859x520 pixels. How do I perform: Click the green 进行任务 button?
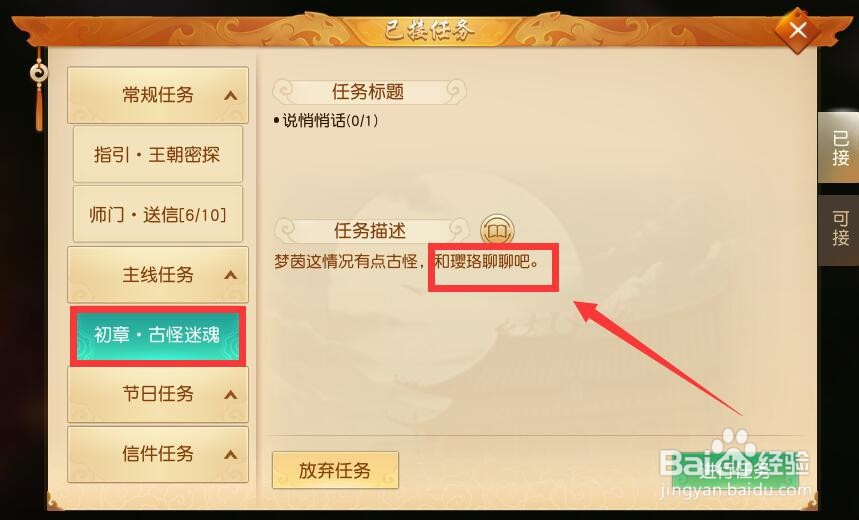(735, 470)
